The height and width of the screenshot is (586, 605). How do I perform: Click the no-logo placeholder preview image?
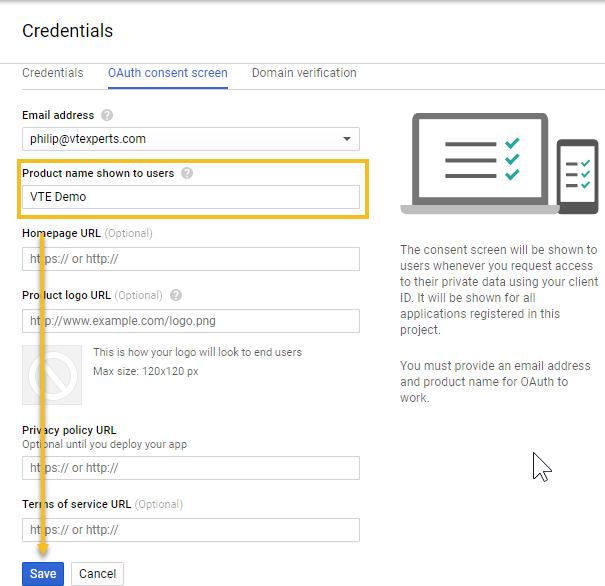point(52,375)
